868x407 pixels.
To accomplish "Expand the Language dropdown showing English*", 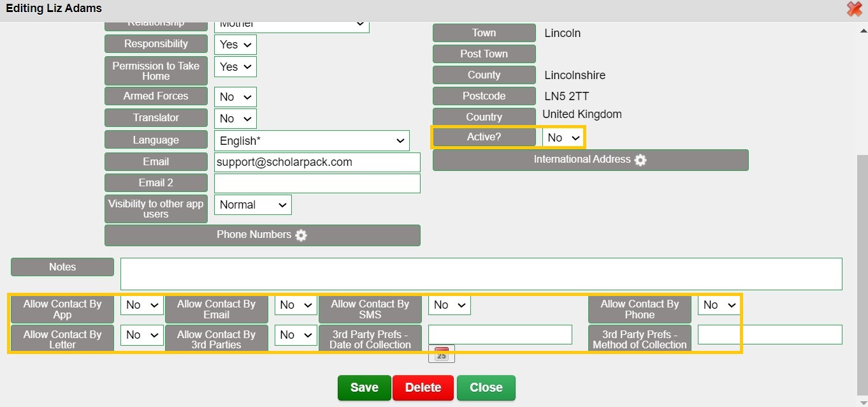I will pyautogui.click(x=312, y=141).
